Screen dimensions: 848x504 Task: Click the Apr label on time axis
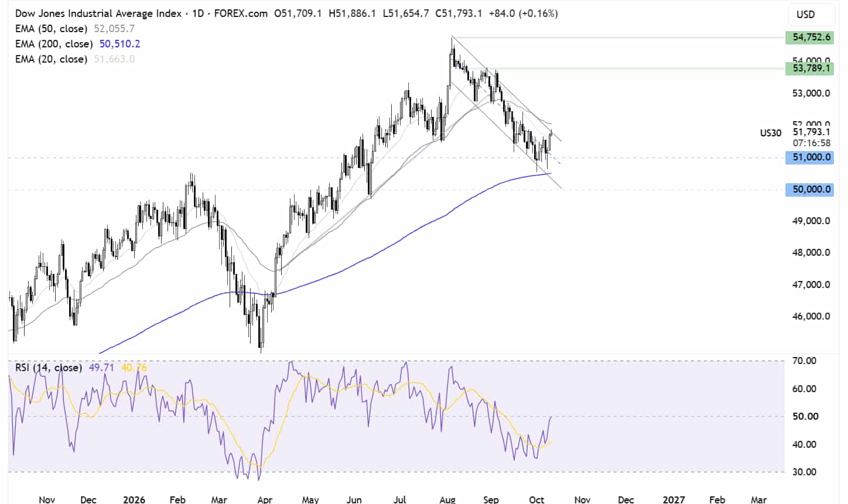(x=265, y=499)
